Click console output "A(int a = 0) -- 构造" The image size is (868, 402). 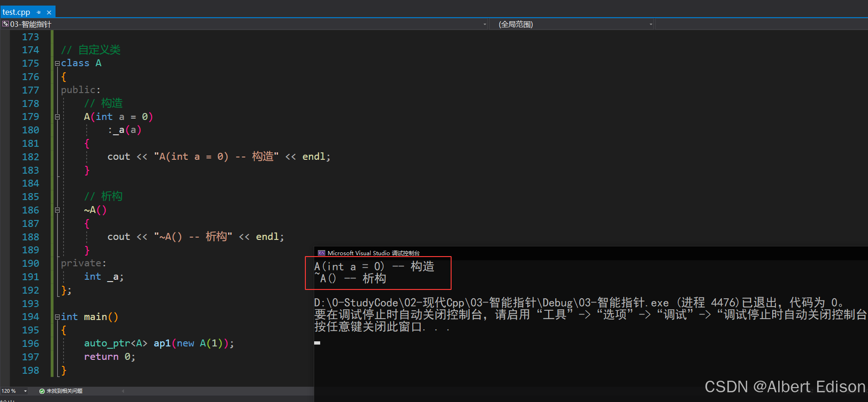pos(374,267)
